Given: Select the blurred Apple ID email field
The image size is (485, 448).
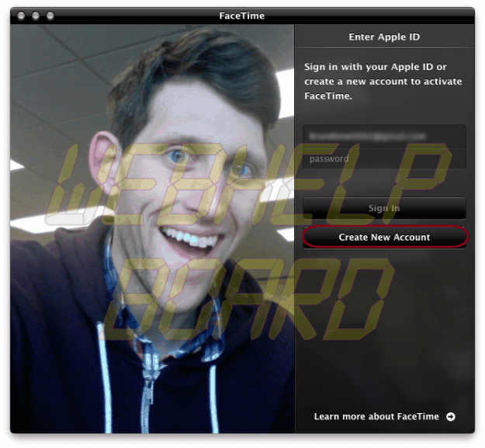Looking at the screenshot, I should pos(384,137).
